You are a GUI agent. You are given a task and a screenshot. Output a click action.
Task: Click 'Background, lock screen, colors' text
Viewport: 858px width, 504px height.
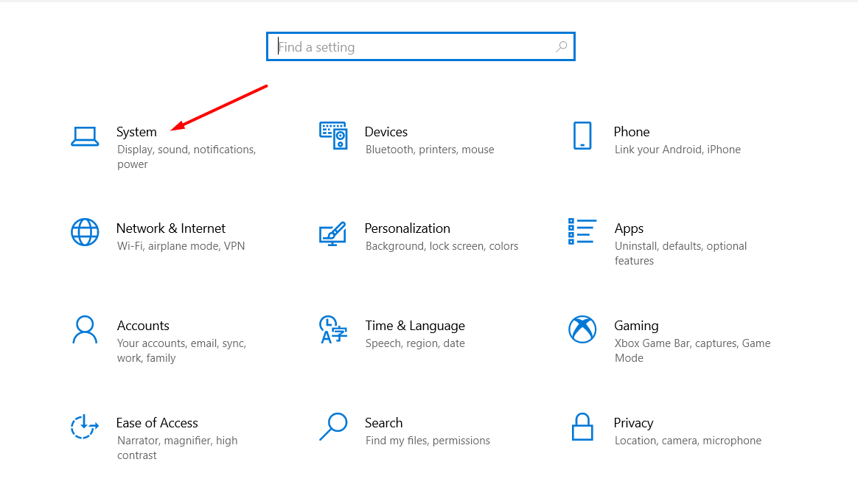click(x=442, y=246)
